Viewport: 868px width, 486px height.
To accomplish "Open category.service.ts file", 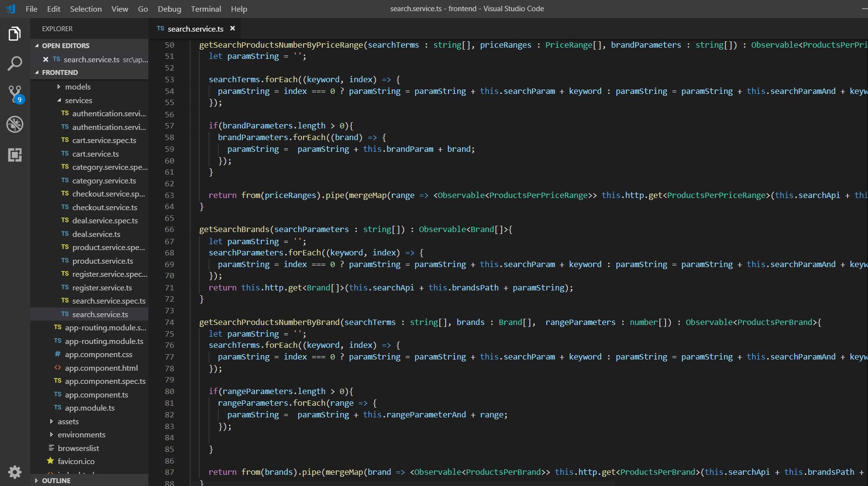I will [x=104, y=180].
